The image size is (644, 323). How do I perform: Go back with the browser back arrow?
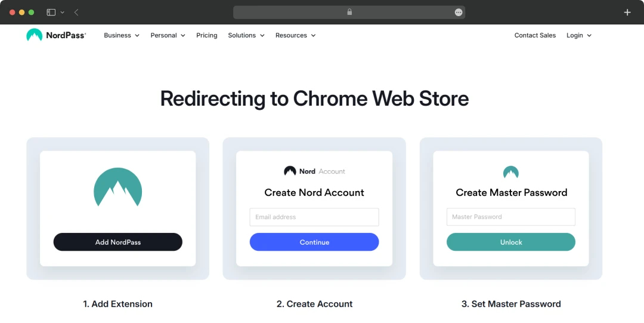[76, 13]
